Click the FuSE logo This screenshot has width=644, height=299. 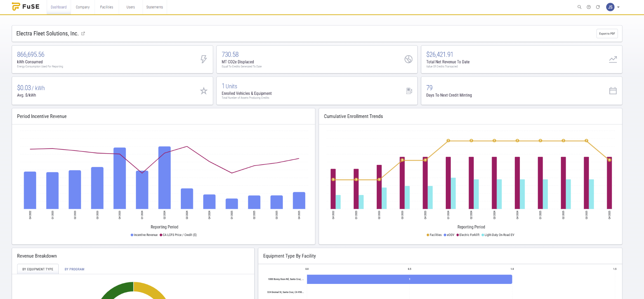coord(25,7)
